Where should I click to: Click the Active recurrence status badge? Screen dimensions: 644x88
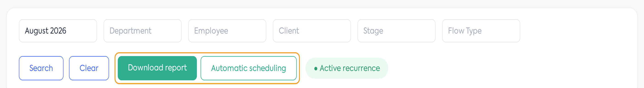click(x=347, y=68)
